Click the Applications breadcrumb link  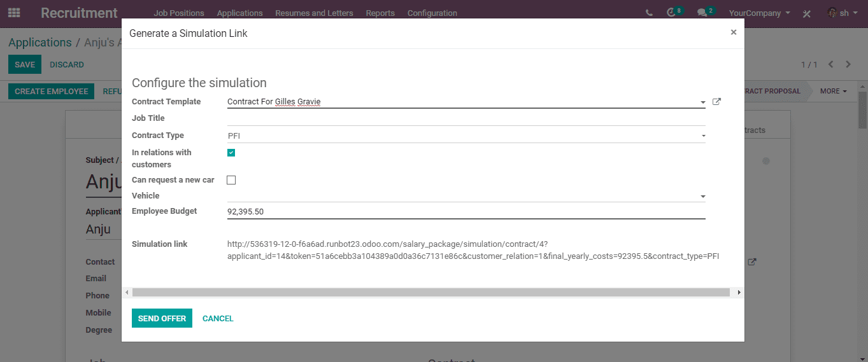click(40, 43)
